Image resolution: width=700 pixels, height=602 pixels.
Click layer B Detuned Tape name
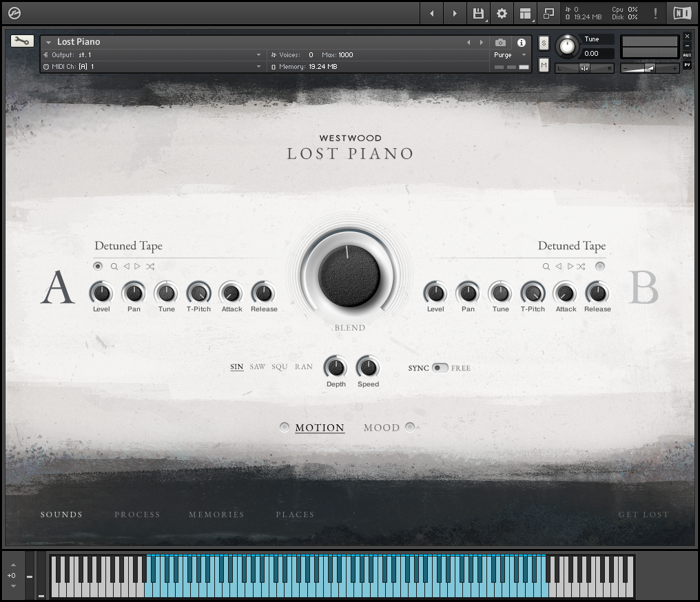point(572,246)
